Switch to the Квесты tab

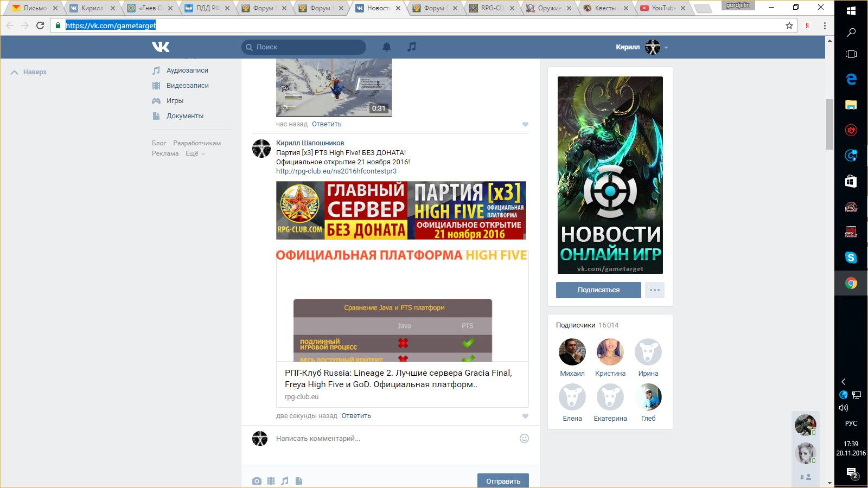click(x=605, y=8)
